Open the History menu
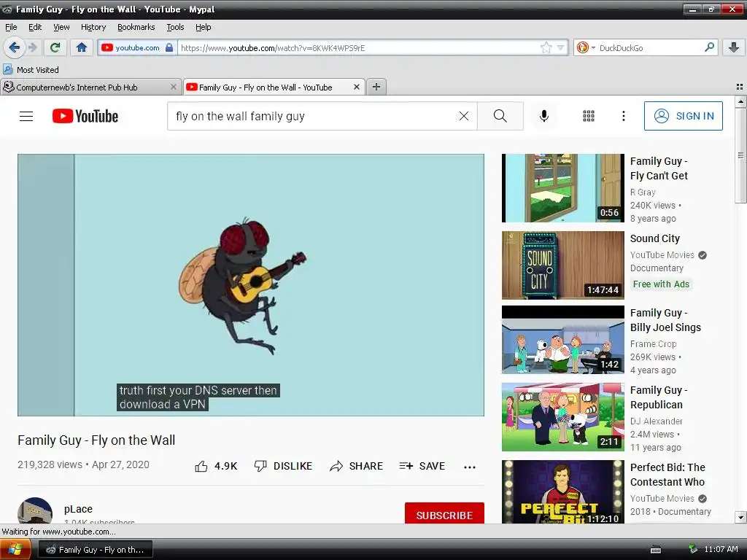747x560 pixels. 93,27
